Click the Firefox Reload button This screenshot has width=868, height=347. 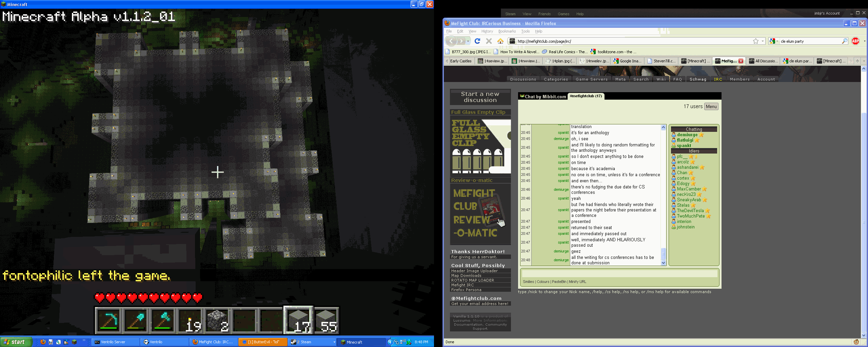click(477, 41)
